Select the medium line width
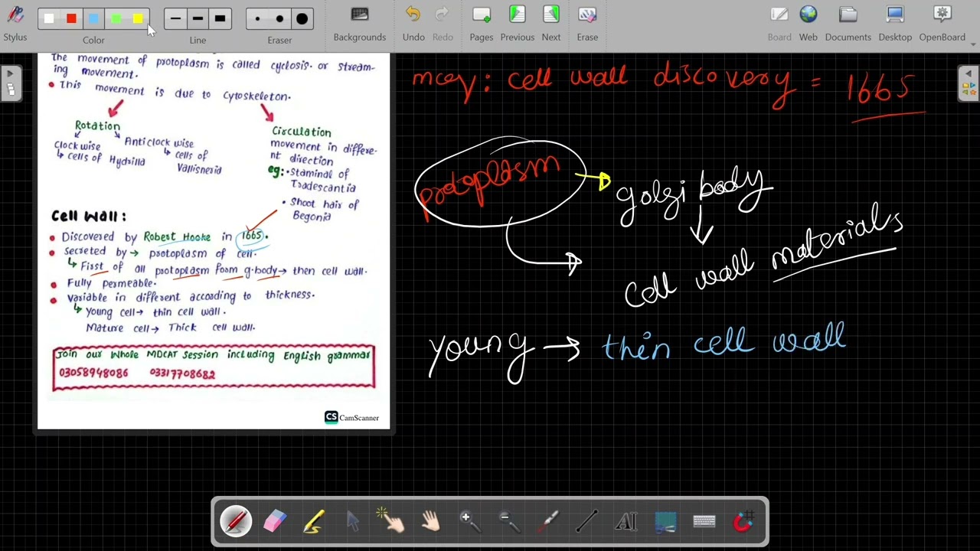Screen dimensions: 980x551 point(198,18)
